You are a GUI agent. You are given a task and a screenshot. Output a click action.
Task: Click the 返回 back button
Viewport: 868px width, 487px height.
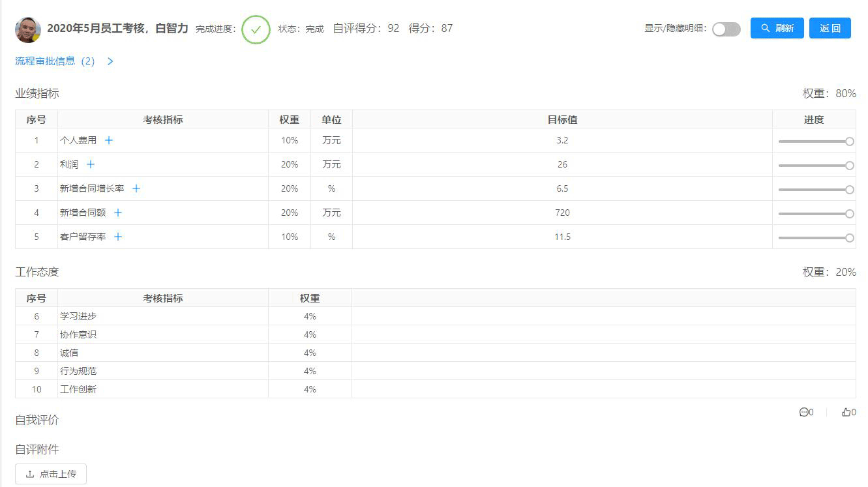pyautogui.click(x=830, y=29)
